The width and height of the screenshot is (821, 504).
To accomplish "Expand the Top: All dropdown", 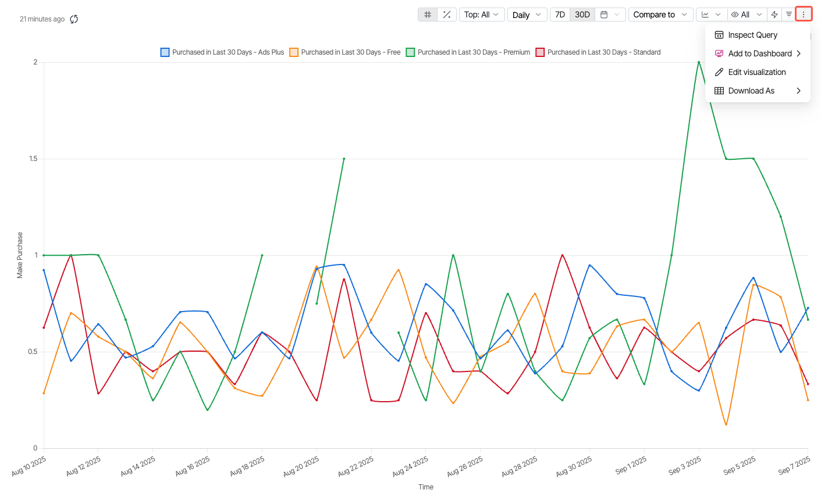I will coord(481,15).
